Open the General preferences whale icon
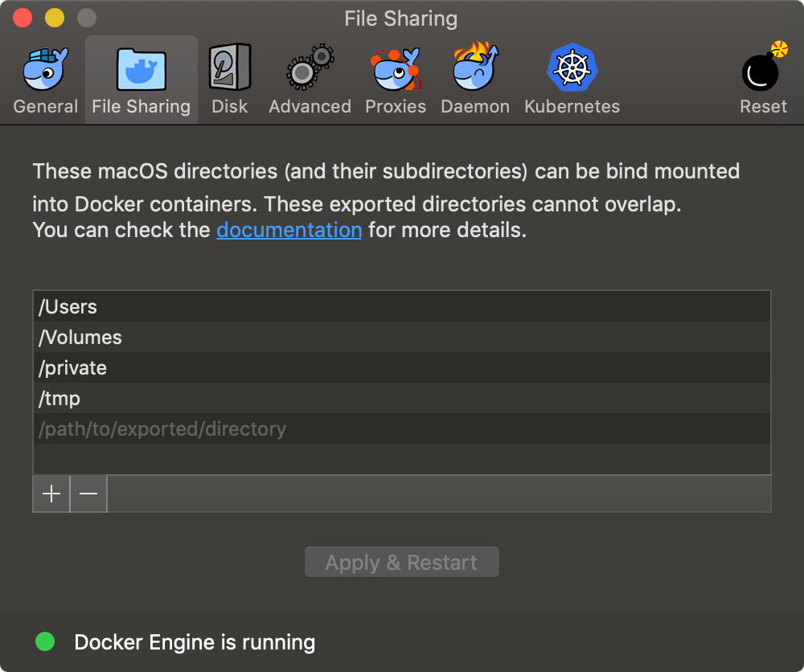Viewport: 804px width, 672px height. click(x=46, y=68)
